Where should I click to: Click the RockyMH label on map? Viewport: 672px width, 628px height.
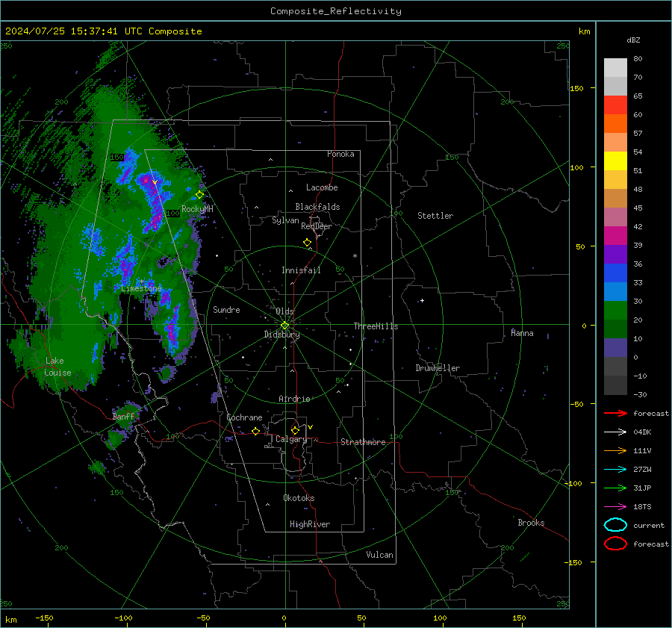point(197,209)
